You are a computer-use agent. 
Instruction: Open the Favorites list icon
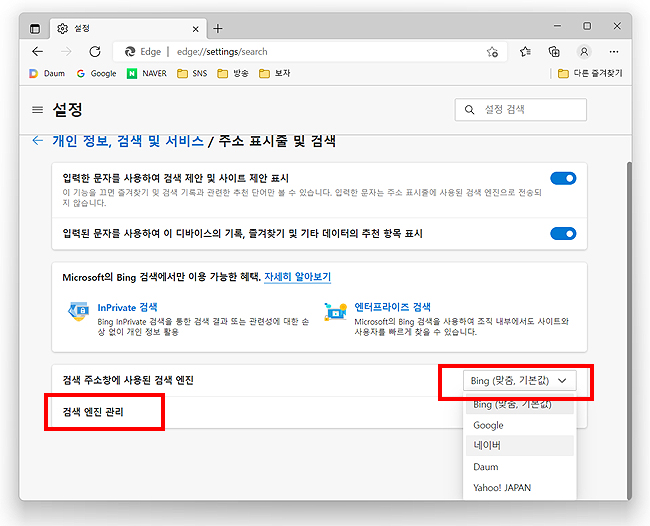click(525, 51)
